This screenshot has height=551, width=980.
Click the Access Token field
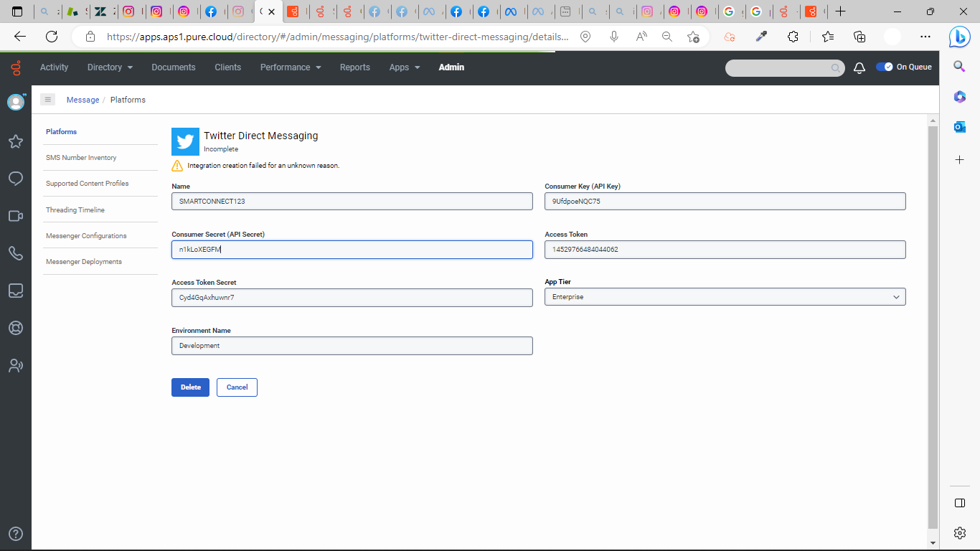[725, 250]
